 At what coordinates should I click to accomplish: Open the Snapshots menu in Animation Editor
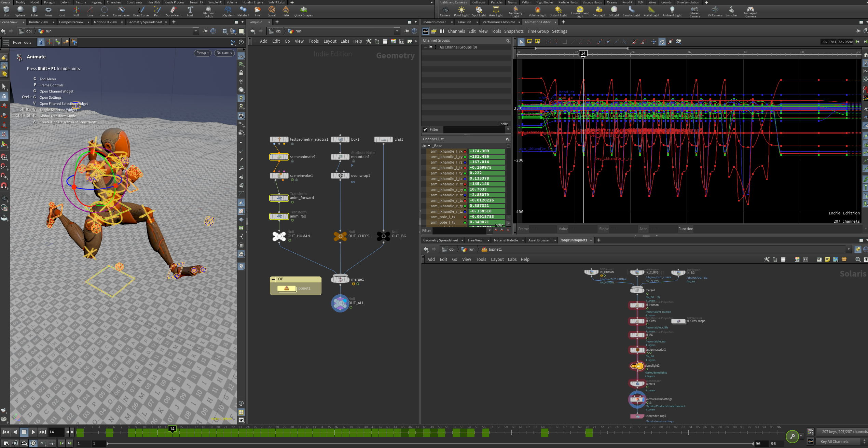click(x=513, y=31)
